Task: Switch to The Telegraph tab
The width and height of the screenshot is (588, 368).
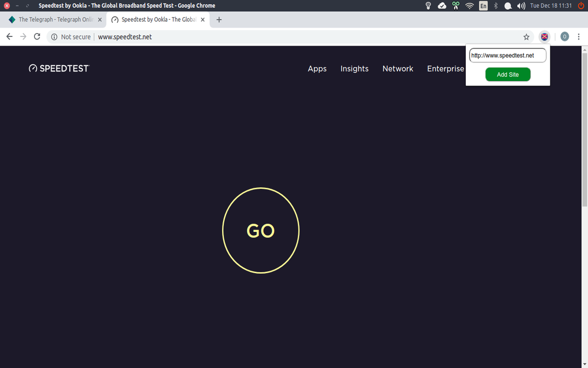Action: (x=55, y=20)
